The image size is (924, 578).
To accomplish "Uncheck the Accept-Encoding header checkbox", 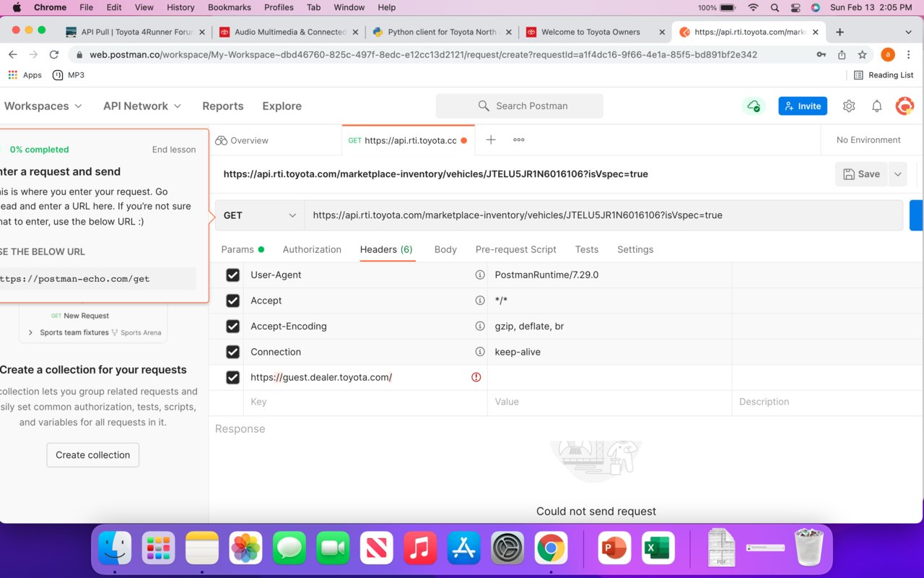I will point(232,327).
